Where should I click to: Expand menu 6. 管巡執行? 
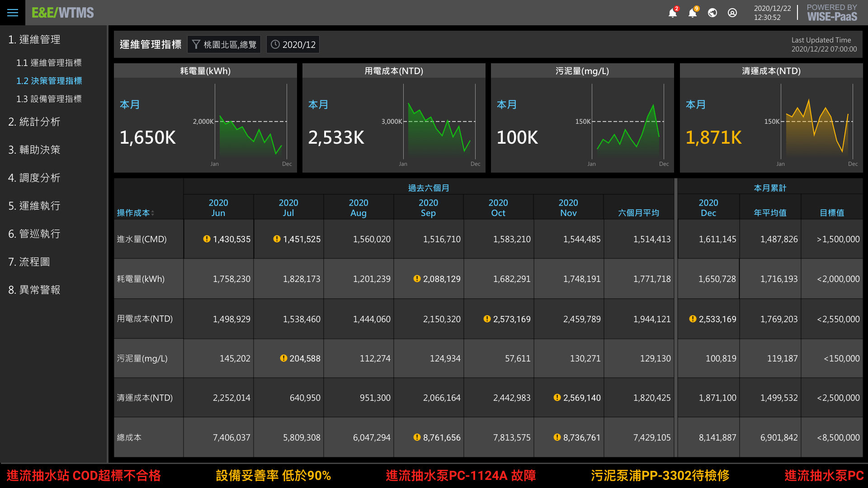point(34,234)
